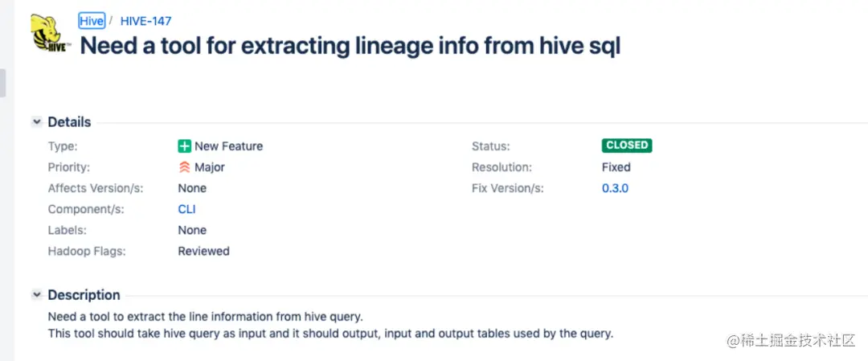Click the Description section heading
This screenshot has height=361, width=868.
coord(84,295)
